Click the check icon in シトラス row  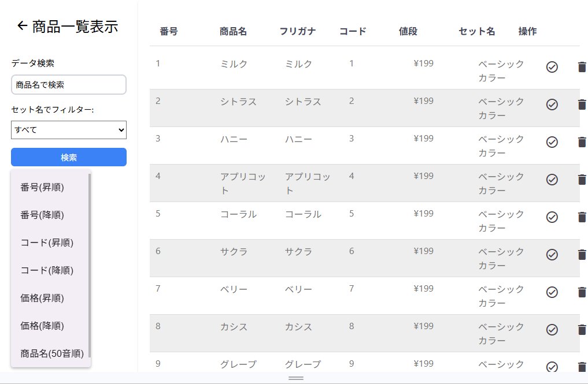(552, 105)
